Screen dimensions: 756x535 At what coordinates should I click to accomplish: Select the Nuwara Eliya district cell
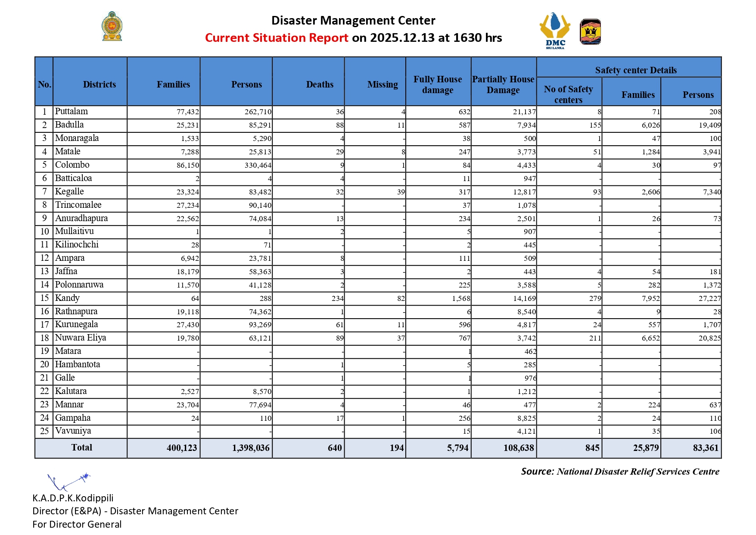(81, 338)
